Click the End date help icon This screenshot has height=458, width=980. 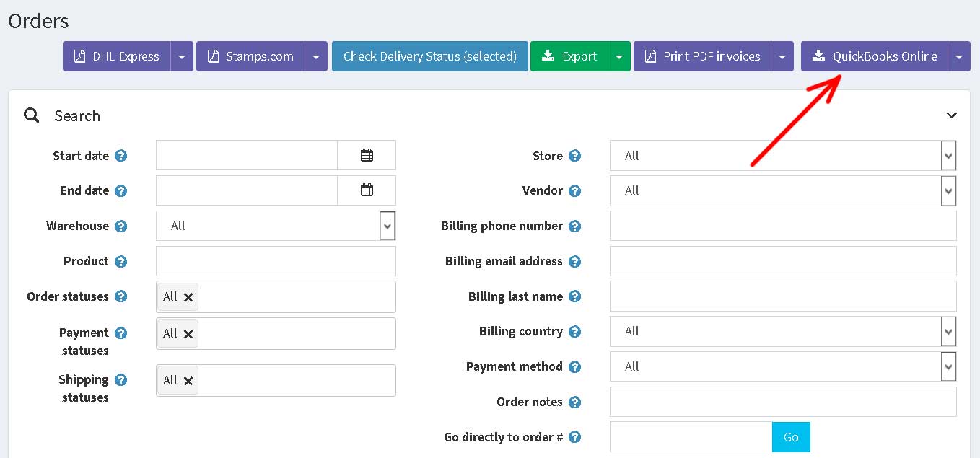point(121,191)
